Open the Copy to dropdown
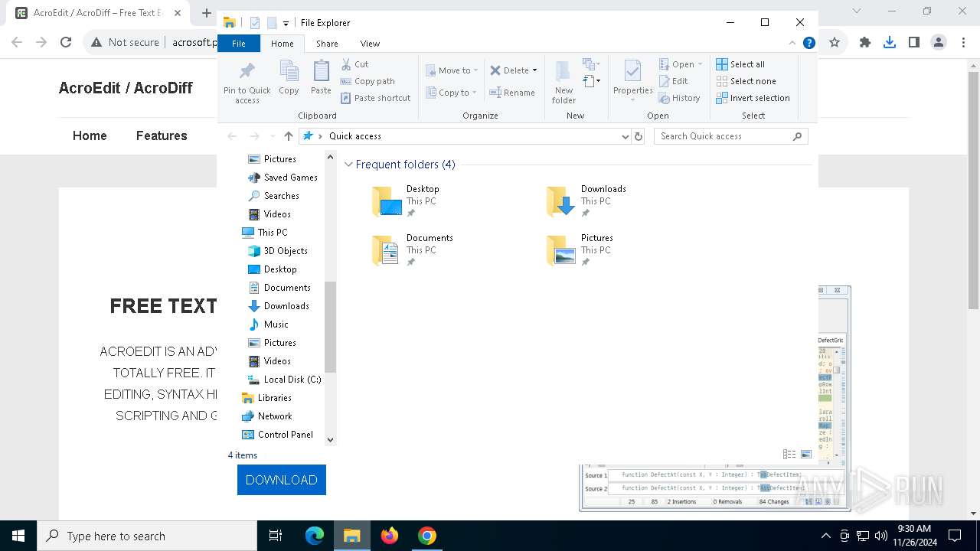The image size is (980, 551). tap(452, 93)
